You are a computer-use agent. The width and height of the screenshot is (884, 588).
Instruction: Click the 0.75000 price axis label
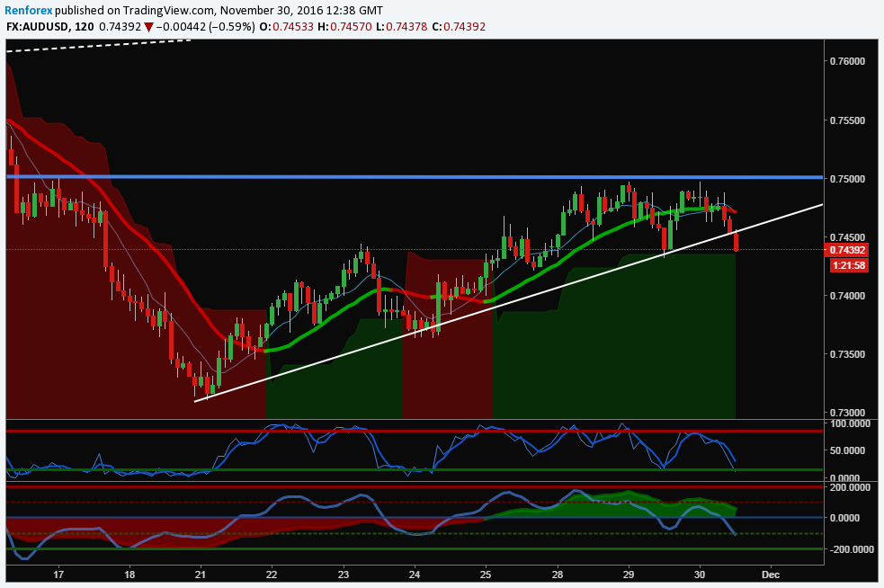click(x=847, y=179)
